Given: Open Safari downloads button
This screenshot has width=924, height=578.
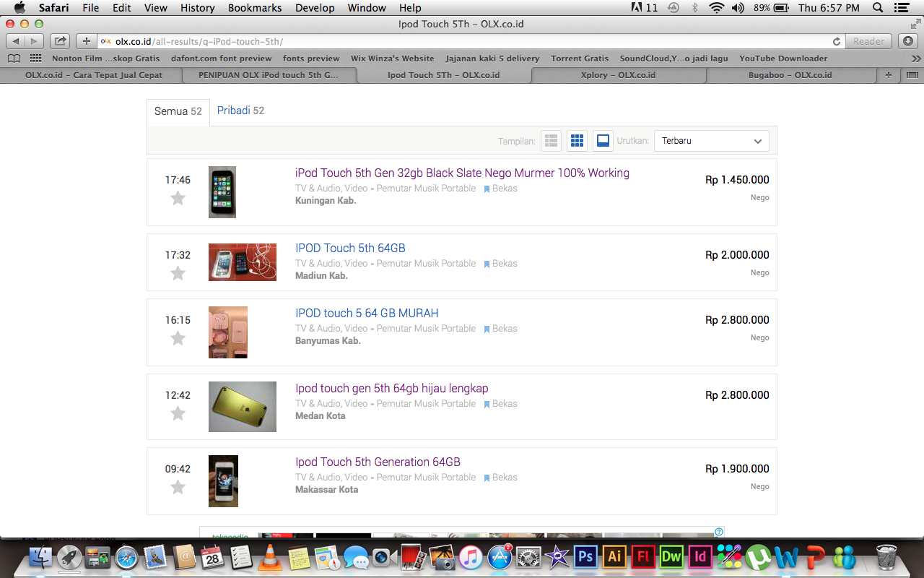Looking at the screenshot, I should coord(908,41).
